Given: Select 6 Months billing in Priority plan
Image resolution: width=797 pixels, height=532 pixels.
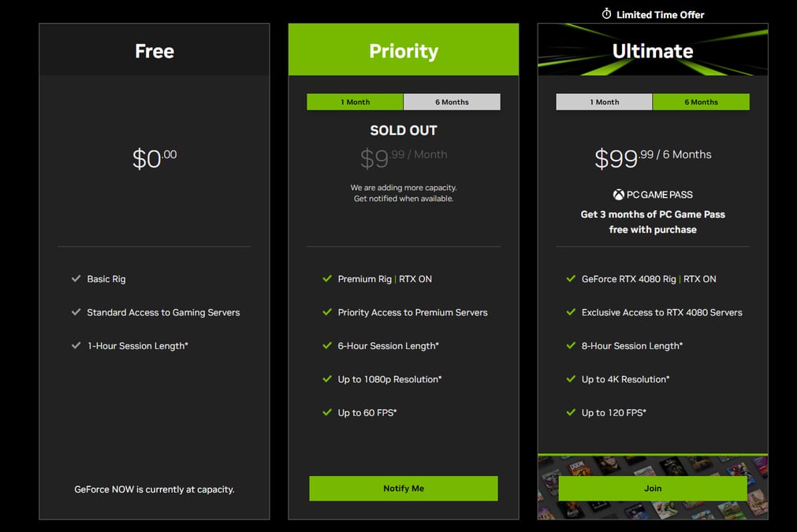Looking at the screenshot, I should tap(452, 102).
